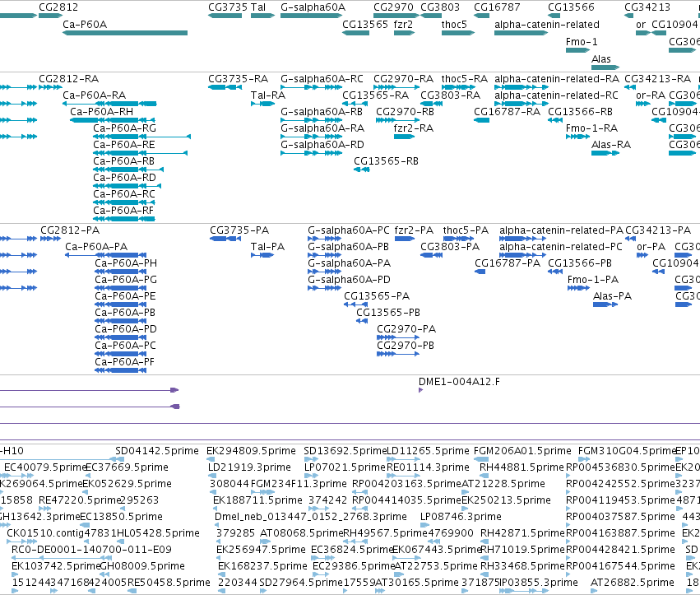The image size is (700, 595).
Task: Select protein CG3735-PA
Action: coord(225,239)
